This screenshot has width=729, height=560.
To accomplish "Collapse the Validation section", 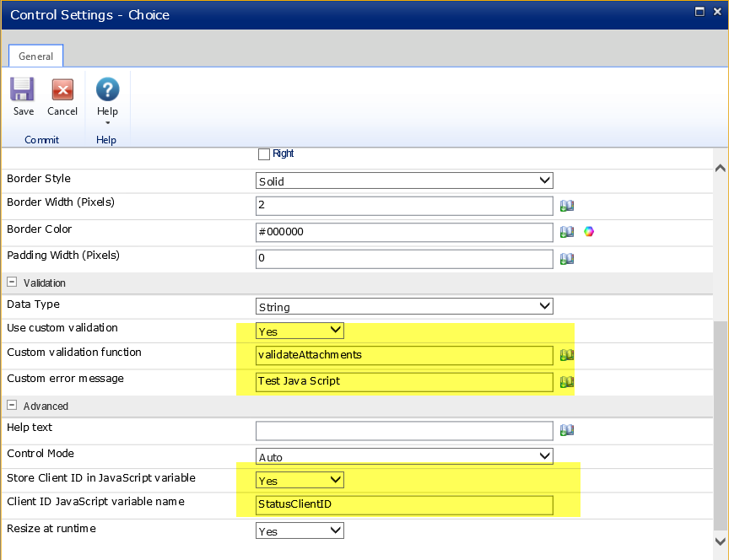I will [x=12, y=283].
